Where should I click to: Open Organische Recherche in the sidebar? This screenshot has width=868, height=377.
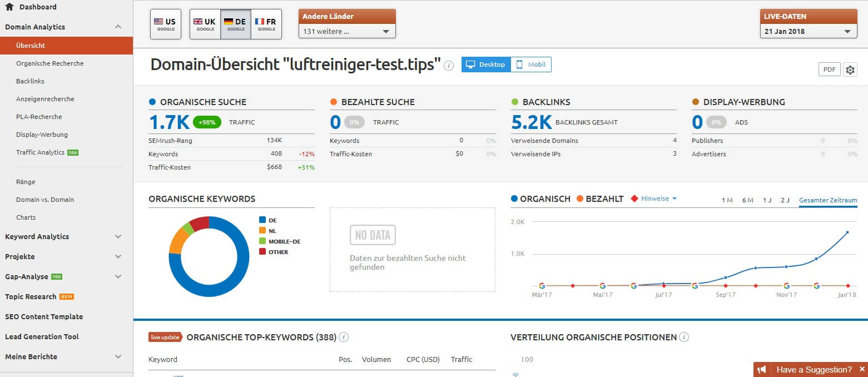[x=50, y=63]
